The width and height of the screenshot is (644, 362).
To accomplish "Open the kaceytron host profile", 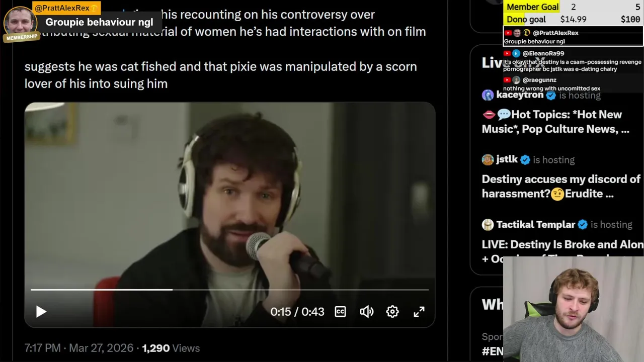I will tap(520, 95).
